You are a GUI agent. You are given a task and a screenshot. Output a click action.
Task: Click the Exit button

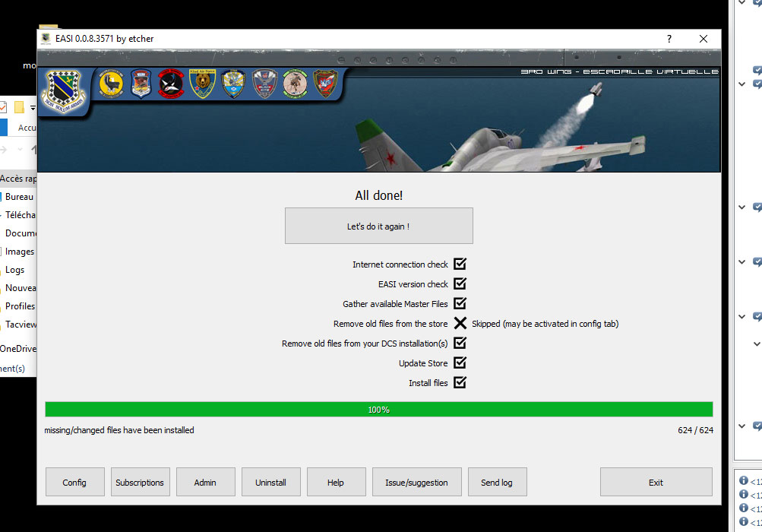pyautogui.click(x=656, y=483)
